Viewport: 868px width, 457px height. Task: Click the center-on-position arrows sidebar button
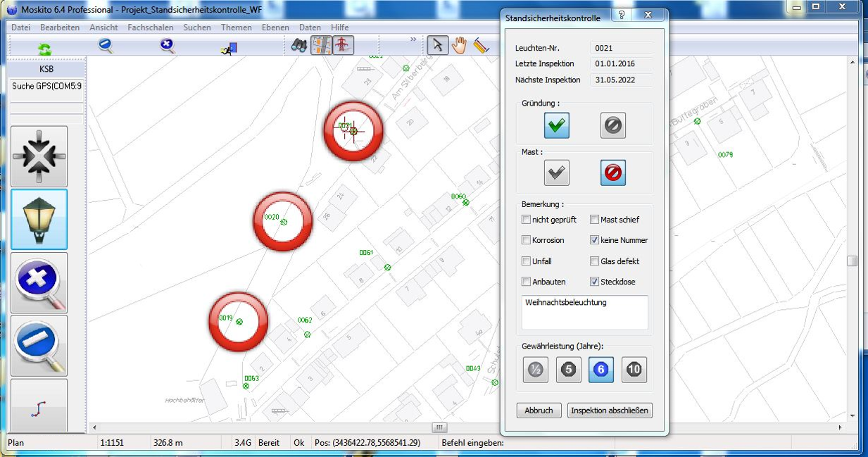point(39,156)
